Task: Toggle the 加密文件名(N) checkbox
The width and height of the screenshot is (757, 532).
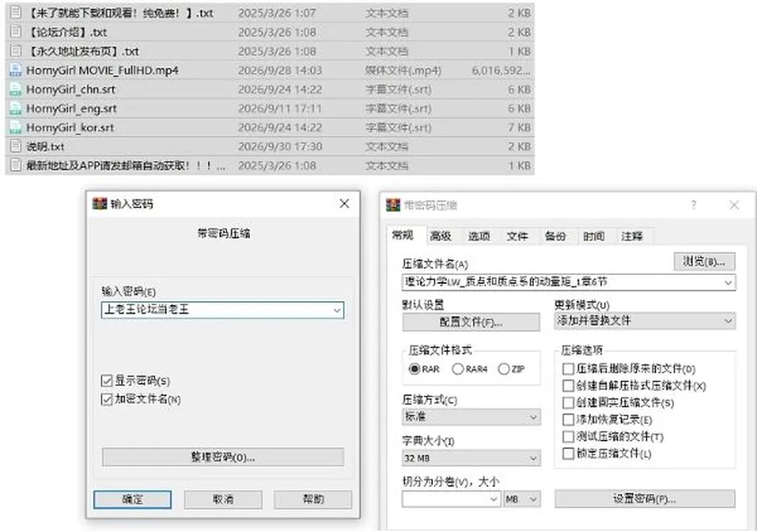Action: click(x=106, y=400)
